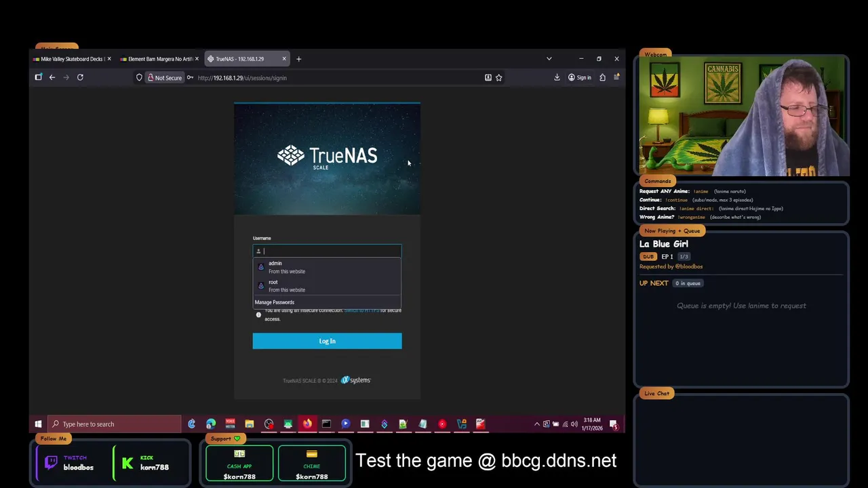Open the Firefox sidebar toggle icon
868x488 pixels.
click(x=39, y=77)
